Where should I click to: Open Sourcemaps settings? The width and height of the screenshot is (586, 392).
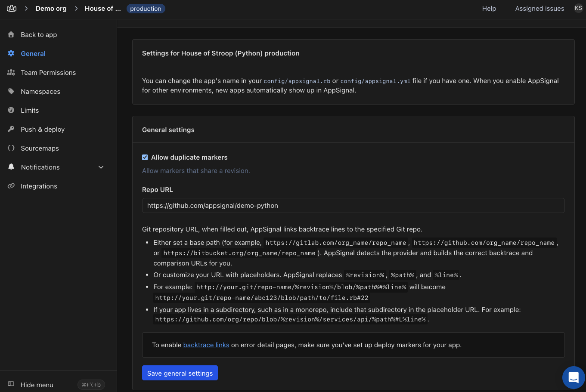tap(40, 148)
